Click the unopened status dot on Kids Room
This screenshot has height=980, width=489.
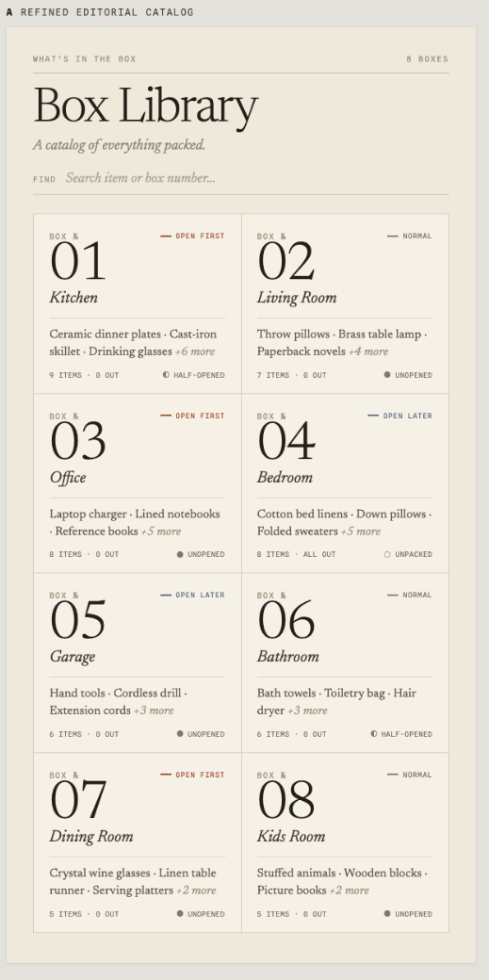coord(387,914)
